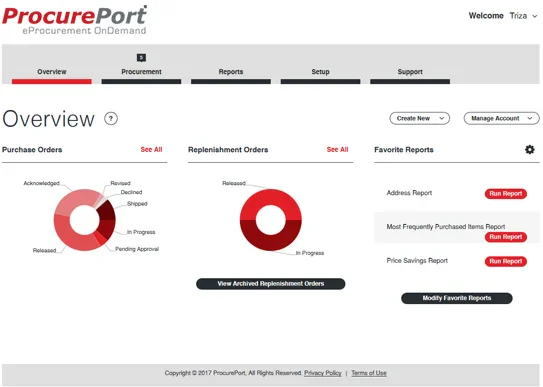Open the Create New dropdown
Image resolution: width=543 pixels, height=387 pixels.
(420, 118)
